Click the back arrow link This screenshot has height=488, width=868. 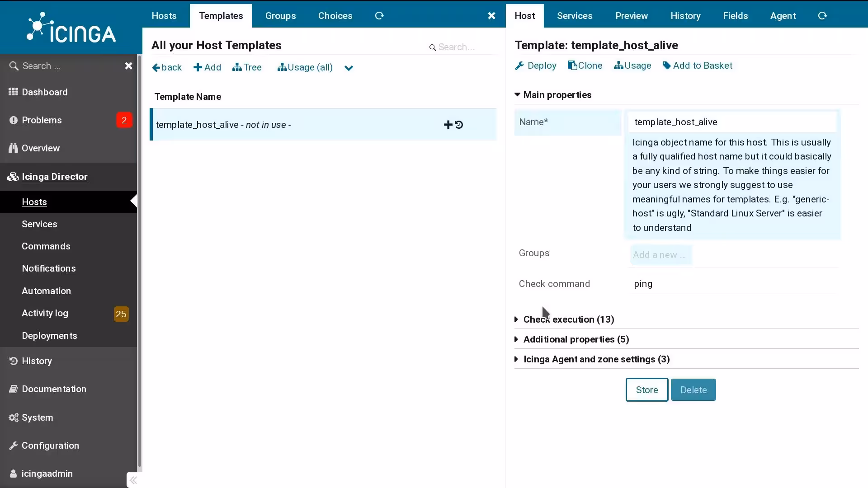(167, 68)
